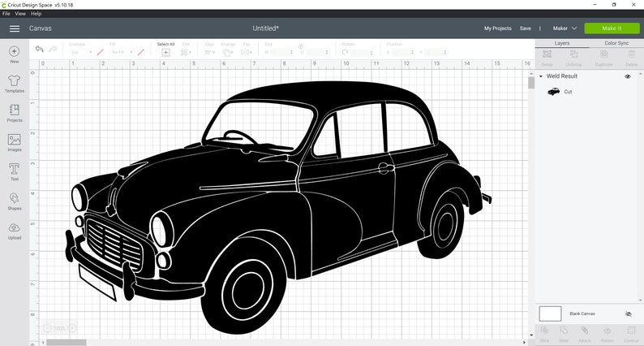Hide the Weld Result layer
The width and height of the screenshot is (644, 346).
(x=628, y=76)
